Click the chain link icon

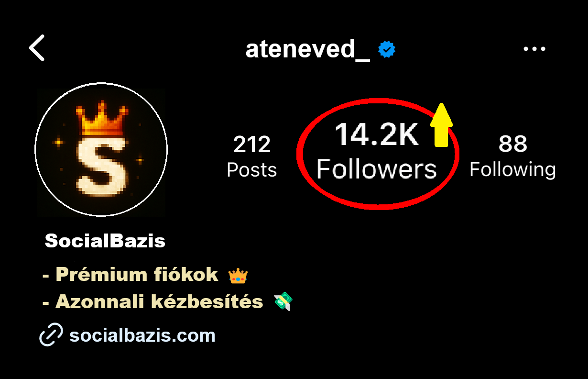point(51,334)
